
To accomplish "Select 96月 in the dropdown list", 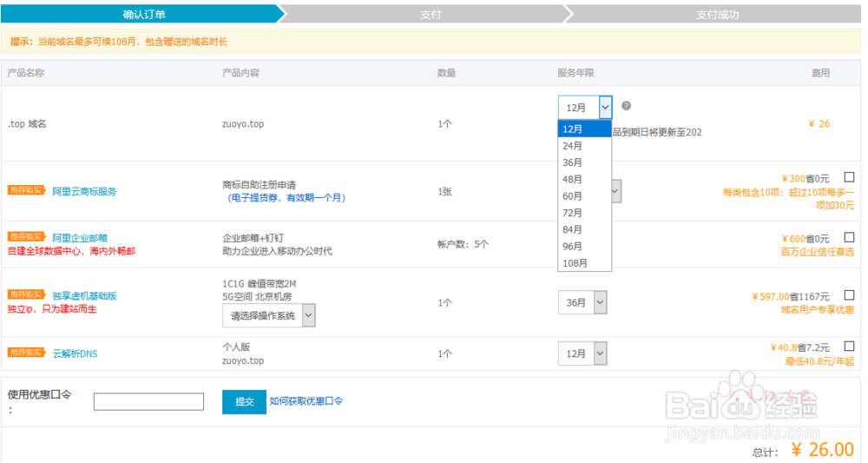I will pos(584,247).
